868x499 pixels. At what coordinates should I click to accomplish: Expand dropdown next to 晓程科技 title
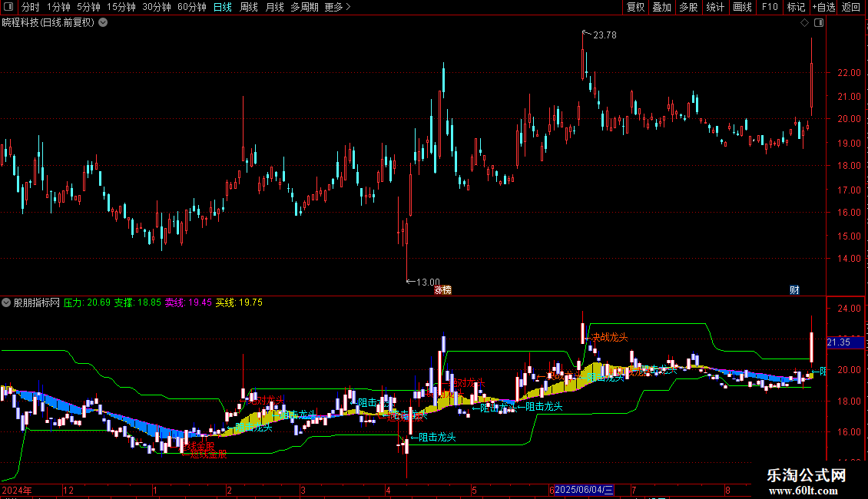pos(103,23)
